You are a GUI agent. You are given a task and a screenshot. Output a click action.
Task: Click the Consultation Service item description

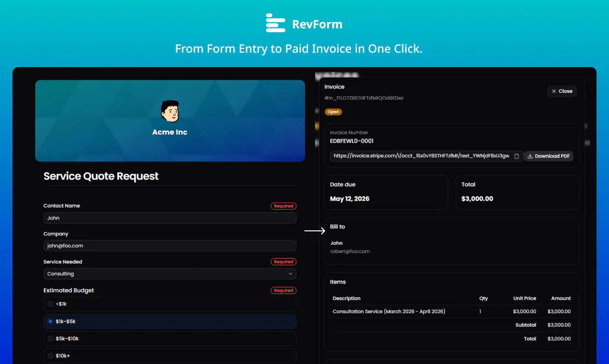[389, 311]
